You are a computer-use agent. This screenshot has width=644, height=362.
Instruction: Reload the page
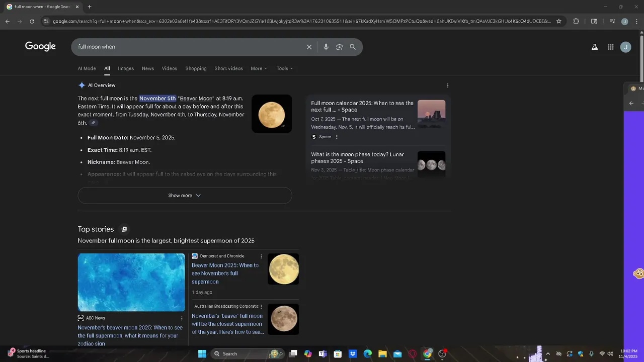point(32,21)
